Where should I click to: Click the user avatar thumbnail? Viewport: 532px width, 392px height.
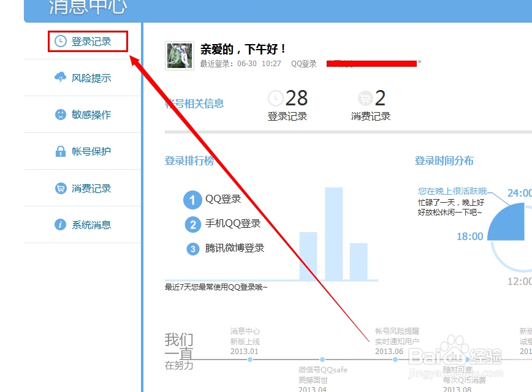coord(179,56)
